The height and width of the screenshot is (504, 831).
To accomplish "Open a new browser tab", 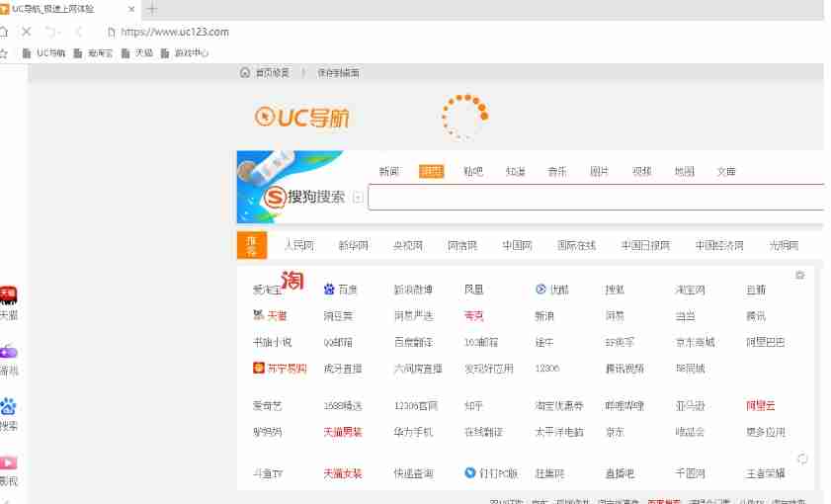I will coord(151,9).
